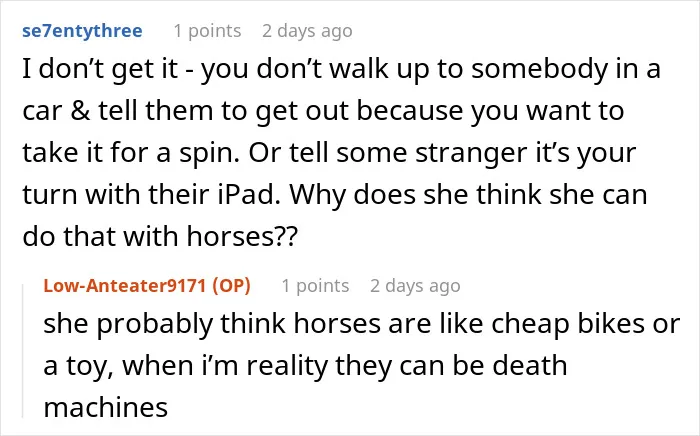Viewport: 700px width, 436px height.
Task: Click the phrase "take it for a spin"
Action: coord(132,153)
